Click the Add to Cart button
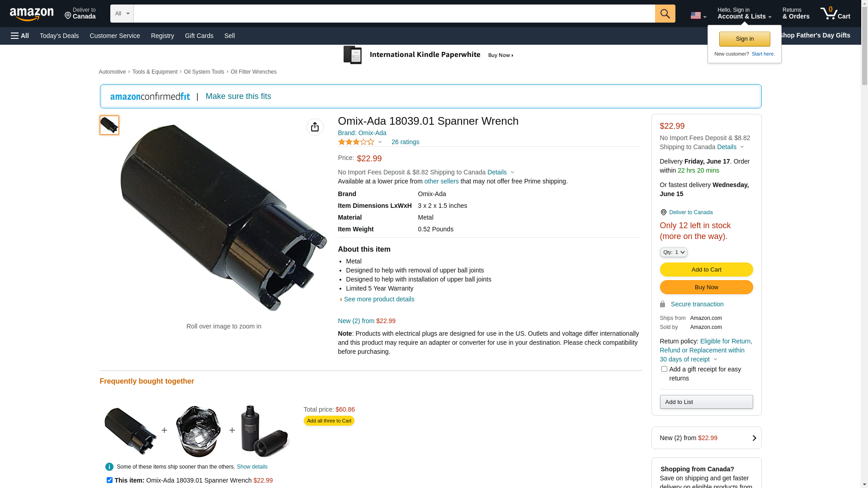Image resolution: width=868 pixels, height=488 pixels. (x=706, y=270)
